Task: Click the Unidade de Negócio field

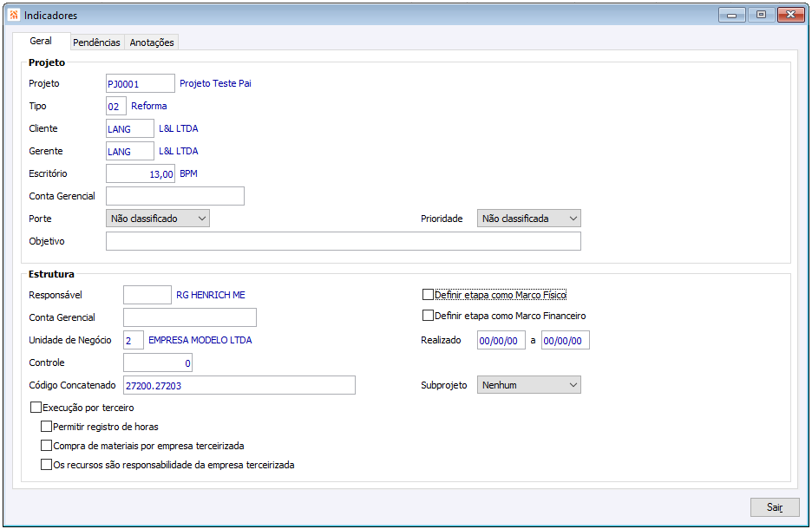Action: pos(133,340)
